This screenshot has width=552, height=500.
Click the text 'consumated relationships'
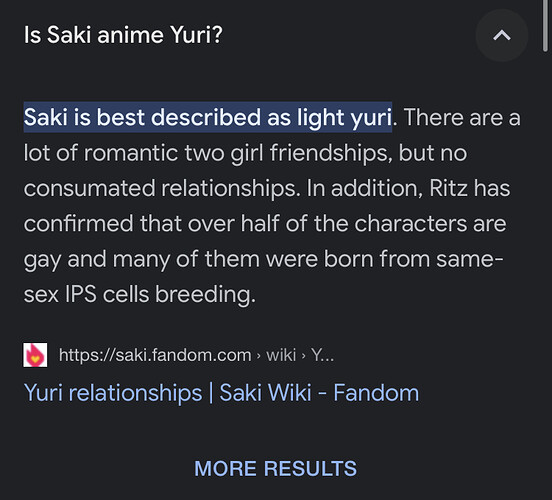click(162, 188)
